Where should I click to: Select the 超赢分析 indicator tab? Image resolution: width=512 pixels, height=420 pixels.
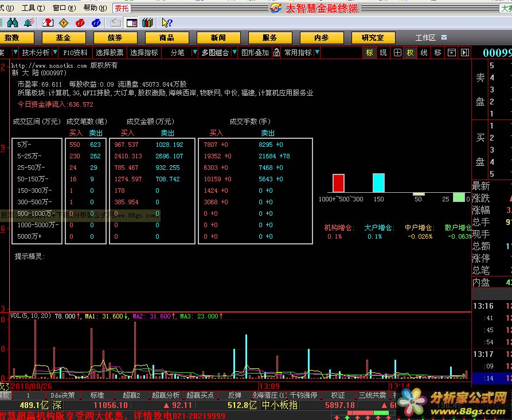click(x=166, y=395)
